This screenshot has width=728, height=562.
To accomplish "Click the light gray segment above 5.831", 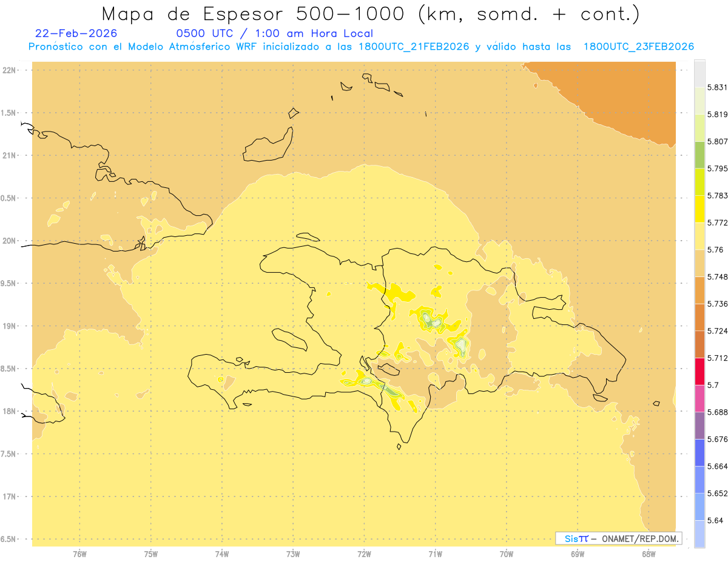I will click(x=699, y=73).
